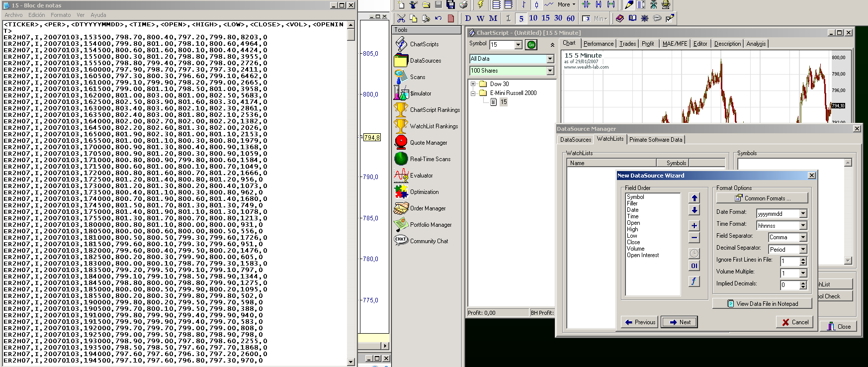
Task: Select the Line chart style icon
Action: [549, 4]
